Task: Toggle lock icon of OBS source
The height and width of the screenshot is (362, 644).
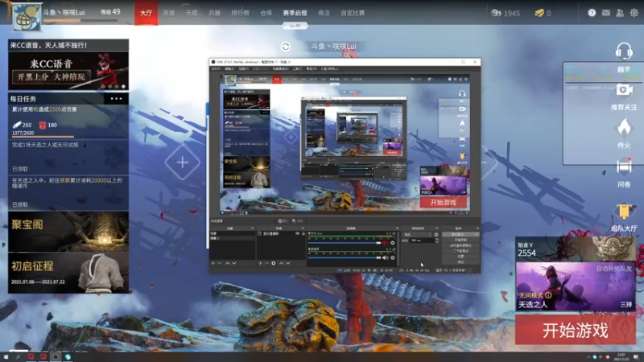Action: click(303, 233)
